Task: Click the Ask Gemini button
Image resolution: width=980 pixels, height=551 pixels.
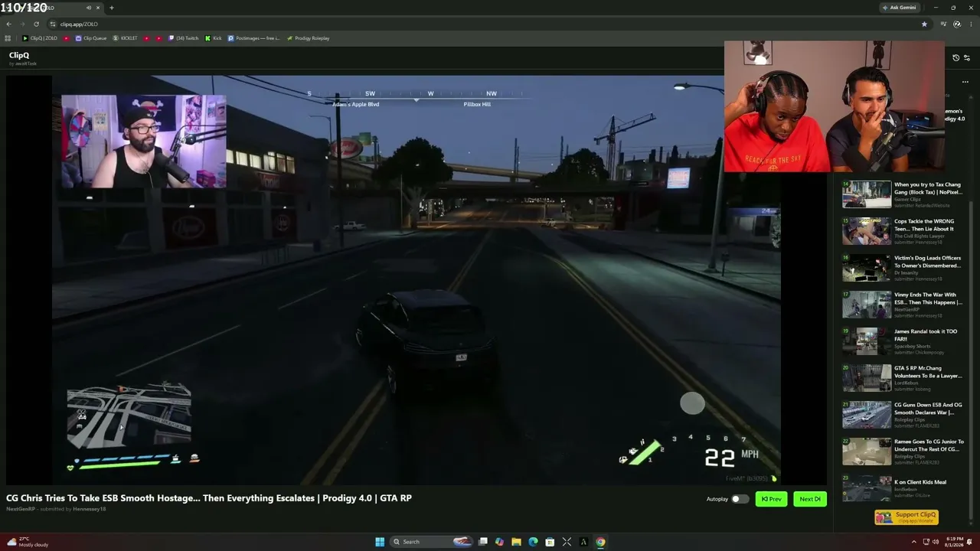Action: pyautogui.click(x=899, y=8)
